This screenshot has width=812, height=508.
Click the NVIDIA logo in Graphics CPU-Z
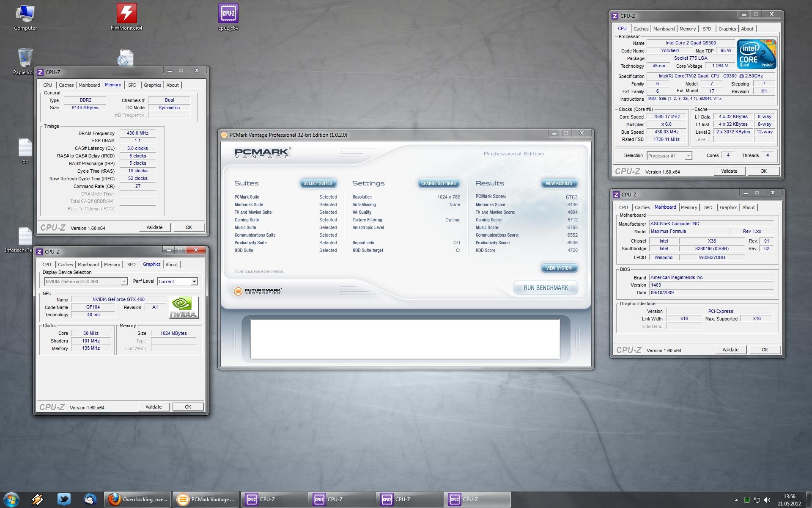[x=184, y=307]
